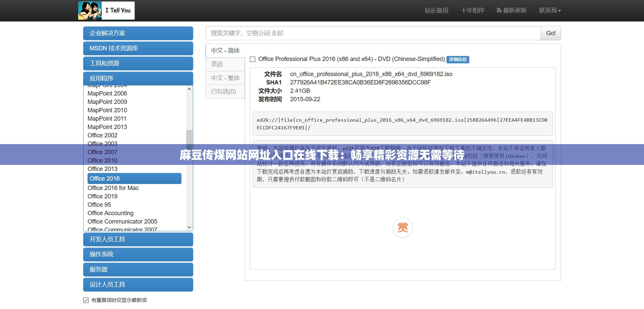The height and width of the screenshot is (309, 644).
Task: Select MapPoint 2011 in the list
Action: pos(107,119)
